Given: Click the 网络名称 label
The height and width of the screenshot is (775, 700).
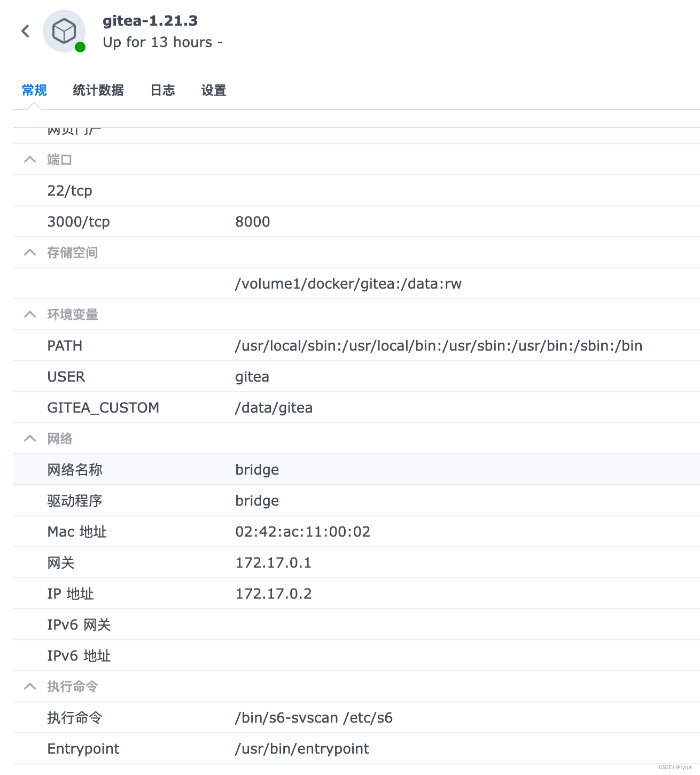Looking at the screenshot, I should [x=75, y=470].
